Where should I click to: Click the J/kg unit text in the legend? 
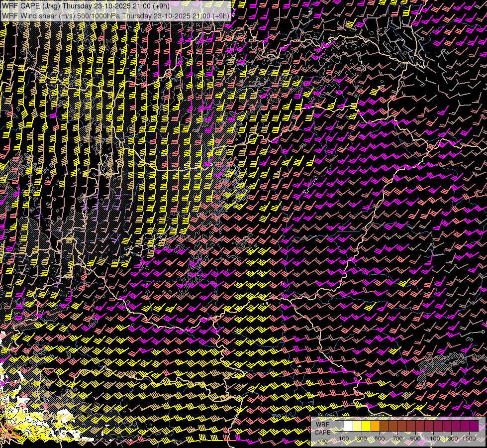click(322, 441)
